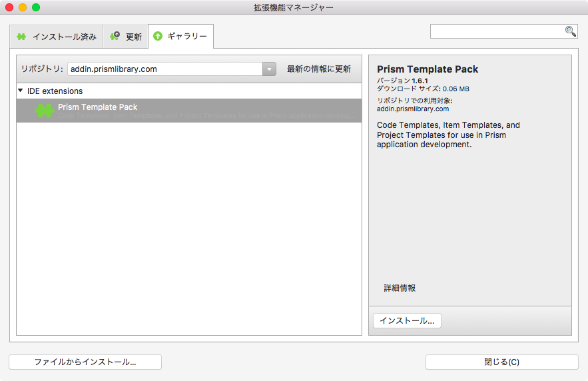Viewport: 588px width, 381px height.
Task: Select the ギャラリー tab
Action: tap(180, 36)
